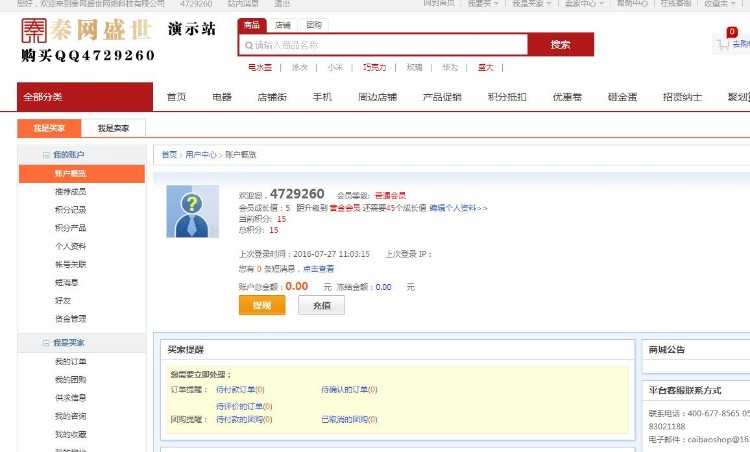Click the 华为 hot keyword link

pyautogui.click(x=450, y=67)
